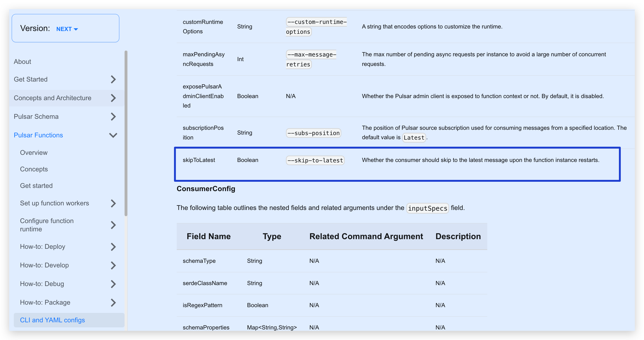Click the skipToLatest description text
Image resolution: width=644 pixels, height=340 pixels.
(x=481, y=160)
